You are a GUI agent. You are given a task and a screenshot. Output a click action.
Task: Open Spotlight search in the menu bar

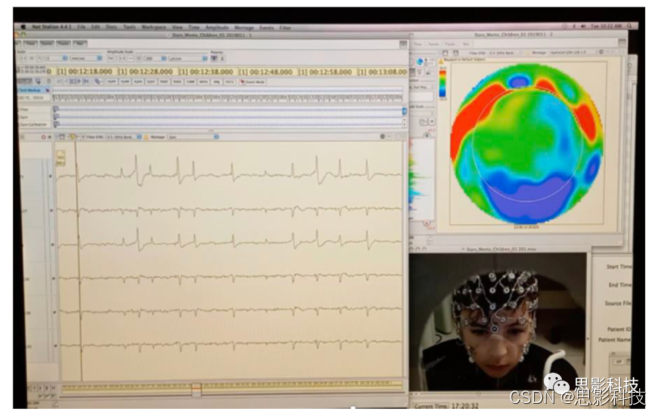629,26
